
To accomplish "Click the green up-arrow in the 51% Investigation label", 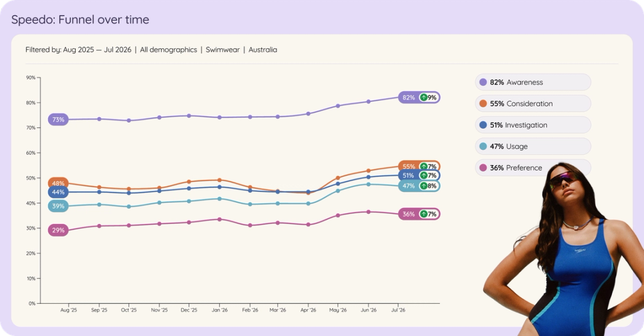I will (x=423, y=175).
